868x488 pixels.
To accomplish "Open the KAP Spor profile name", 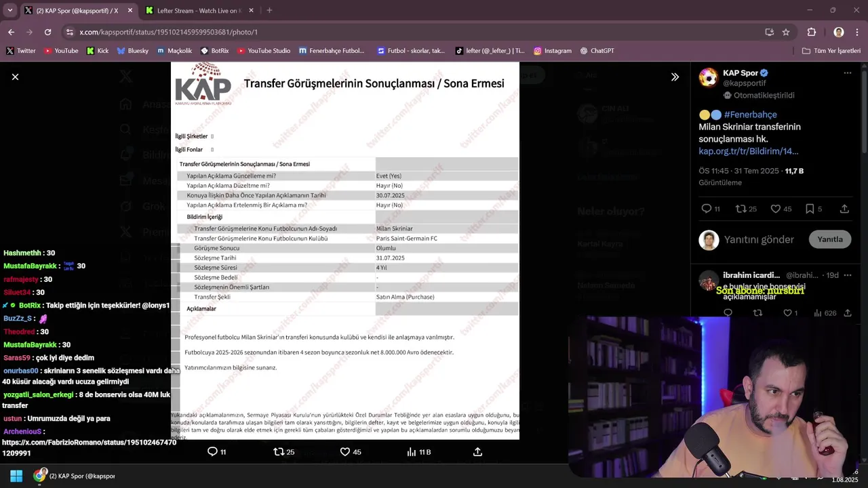I will tap(741, 73).
